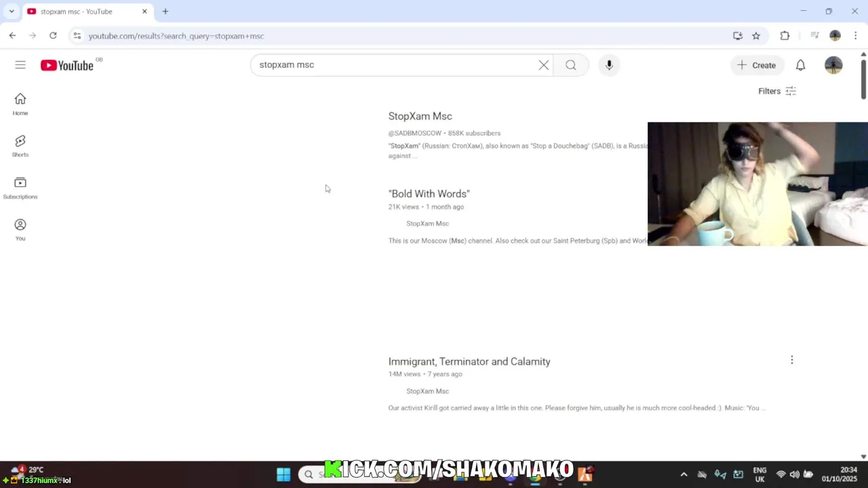Viewport: 868px width, 488px height.
Task: Click the "14M views • 7 years ago" text
Action: coord(425,374)
